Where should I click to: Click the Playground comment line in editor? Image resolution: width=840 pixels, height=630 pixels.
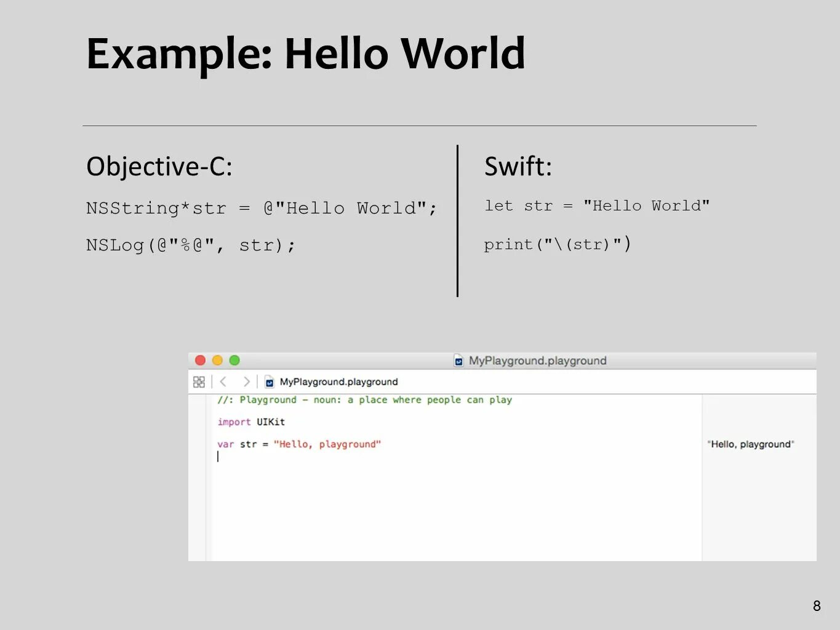pyautogui.click(x=364, y=400)
